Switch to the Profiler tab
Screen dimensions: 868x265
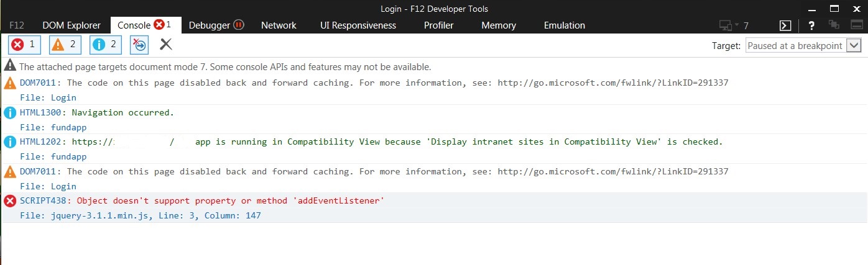click(x=439, y=25)
